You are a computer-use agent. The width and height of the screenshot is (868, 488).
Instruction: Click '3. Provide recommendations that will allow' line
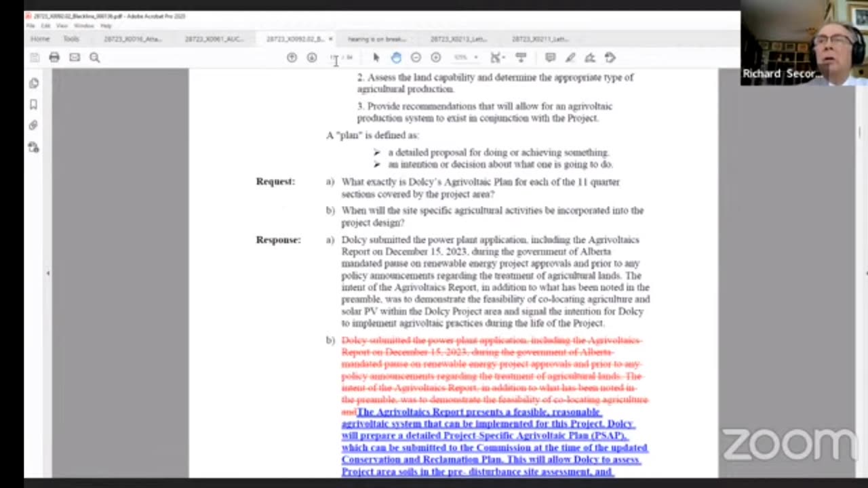pyautogui.click(x=484, y=106)
